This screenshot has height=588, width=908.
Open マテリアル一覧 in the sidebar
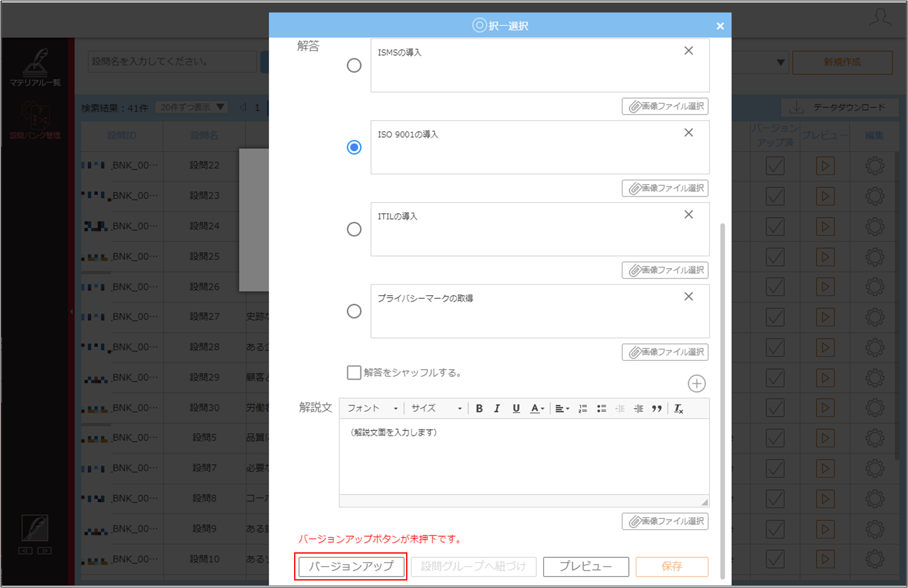click(35, 68)
